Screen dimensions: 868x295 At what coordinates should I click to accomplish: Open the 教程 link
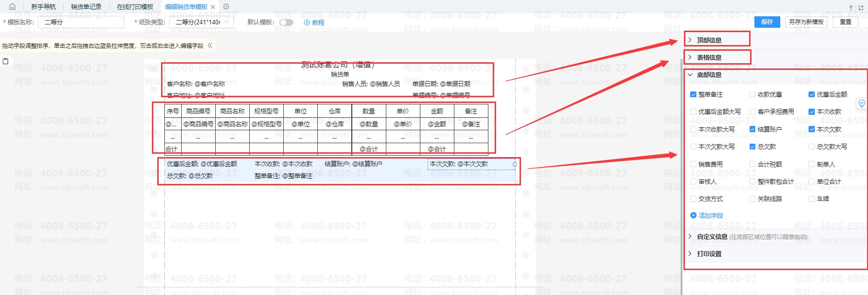pos(318,23)
